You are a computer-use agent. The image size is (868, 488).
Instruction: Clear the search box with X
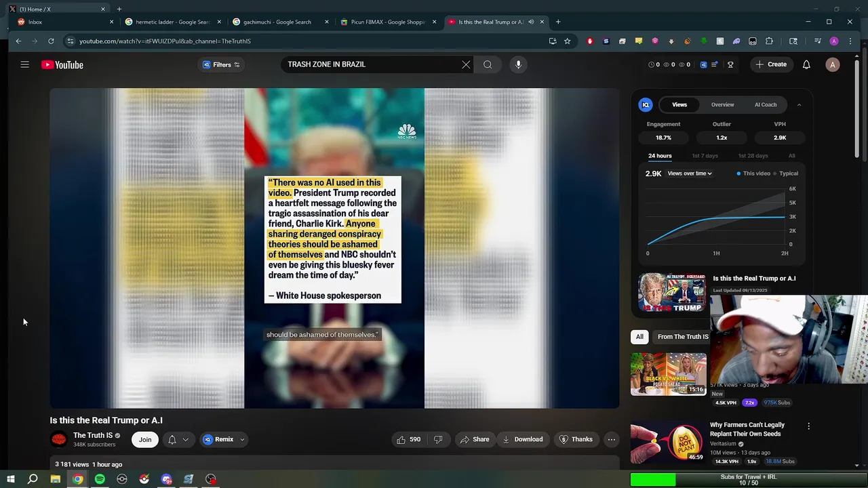pos(466,64)
